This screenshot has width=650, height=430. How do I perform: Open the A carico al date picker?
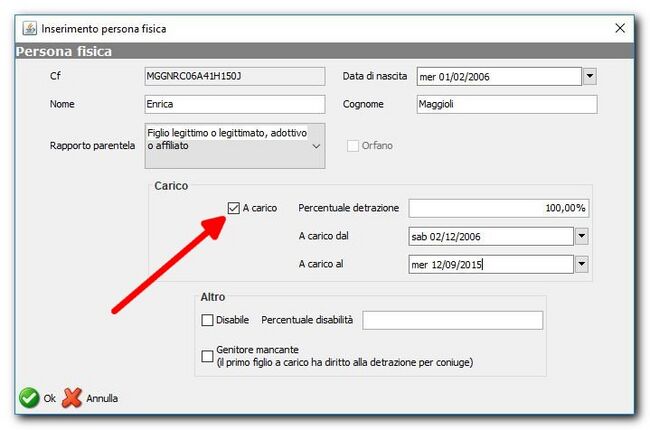tap(581, 264)
